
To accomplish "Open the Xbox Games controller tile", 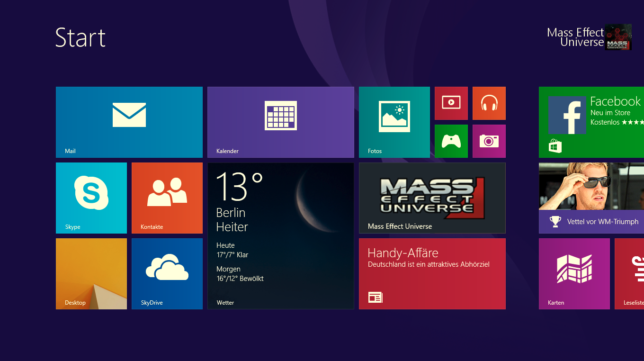I will 451,141.
